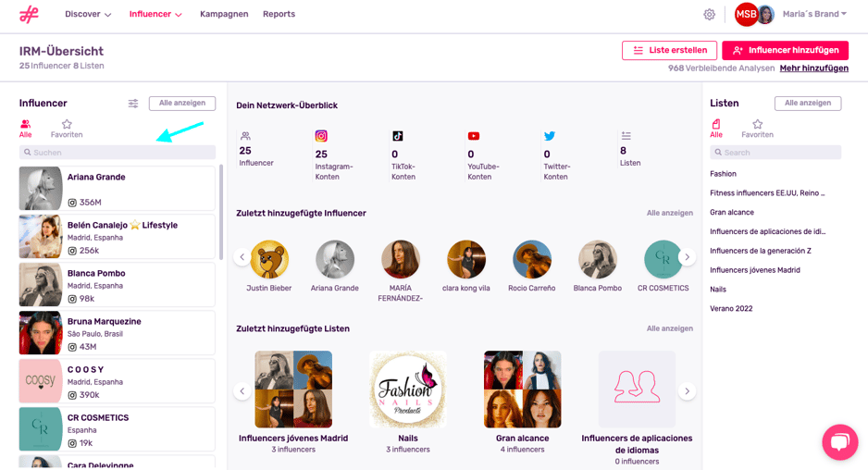Show Favoriten in Influencer panel

67,129
